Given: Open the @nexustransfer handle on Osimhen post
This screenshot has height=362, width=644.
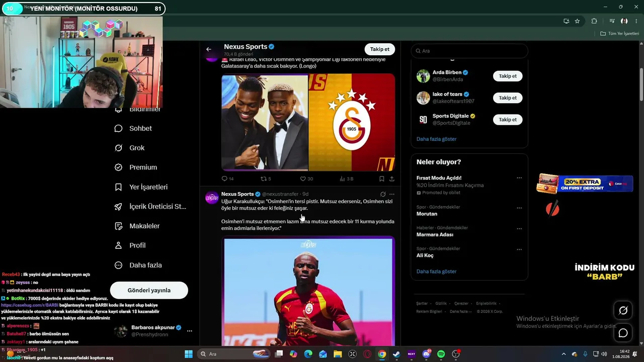Looking at the screenshot, I should tap(280, 194).
